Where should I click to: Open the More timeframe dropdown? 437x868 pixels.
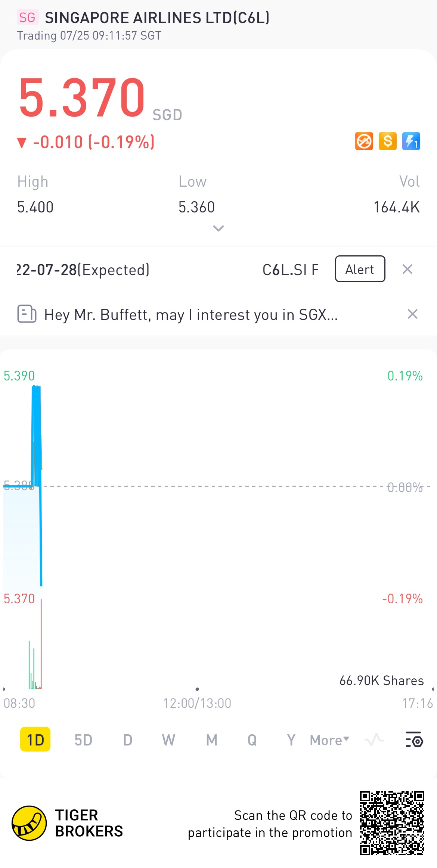pos(329,740)
